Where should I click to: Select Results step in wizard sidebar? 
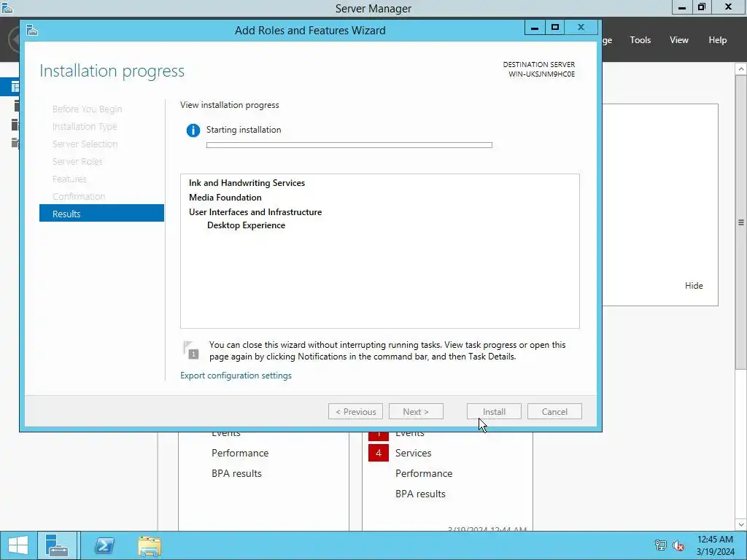pyautogui.click(x=101, y=214)
